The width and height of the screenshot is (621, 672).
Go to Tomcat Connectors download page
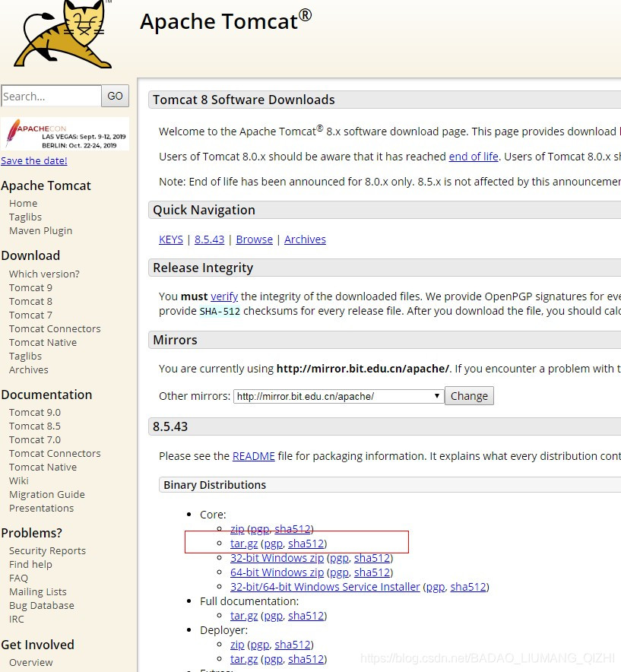pyautogui.click(x=54, y=328)
